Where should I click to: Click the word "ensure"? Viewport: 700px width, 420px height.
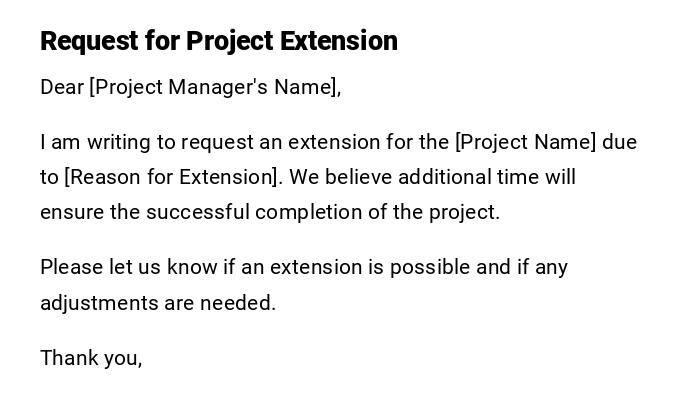pyautogui.click(x=71, y=212)
